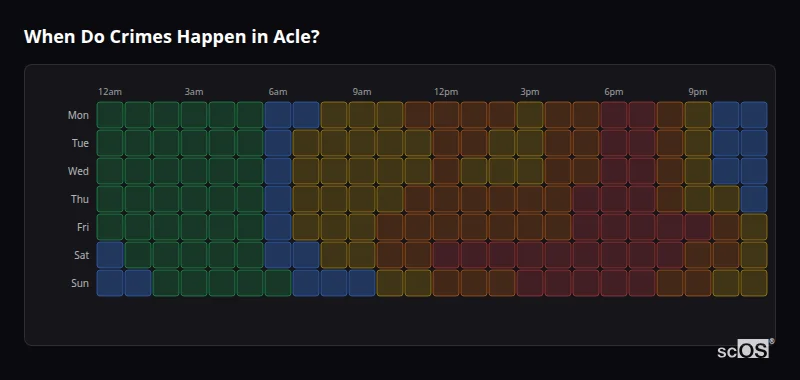Click the Wednesday 12am heatmap cell
The height and width of the screenshot is (380, 800).
[110, 171]
